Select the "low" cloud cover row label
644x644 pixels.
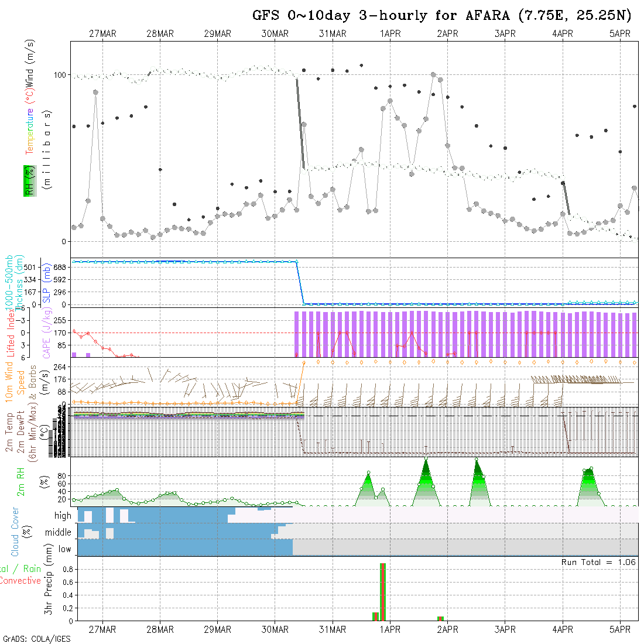65,549
